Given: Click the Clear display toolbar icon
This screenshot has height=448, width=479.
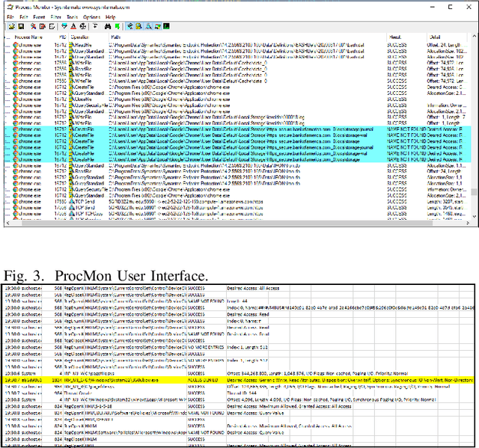Looking at the screenshot, I should point(52,25).
